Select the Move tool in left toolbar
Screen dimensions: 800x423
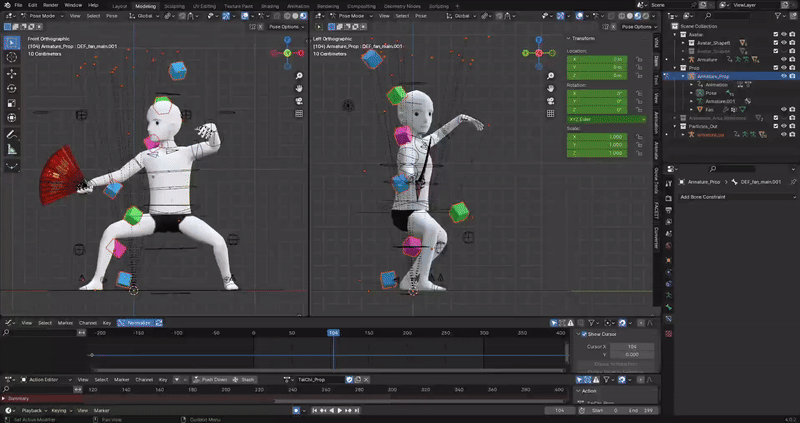tap(11, 74)
